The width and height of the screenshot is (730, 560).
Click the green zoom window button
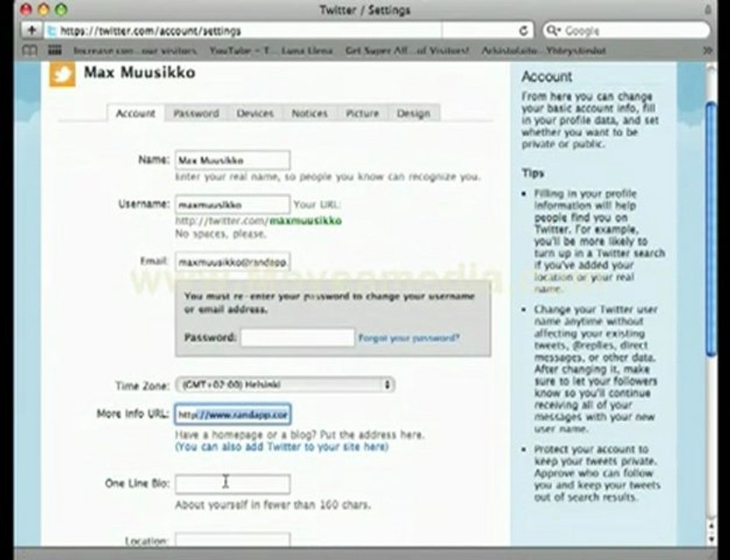61,9
